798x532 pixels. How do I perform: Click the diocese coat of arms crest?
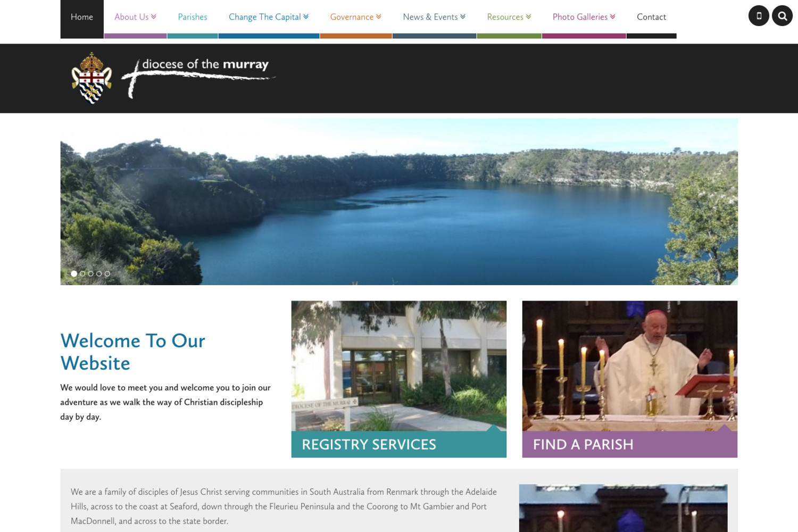92,78
